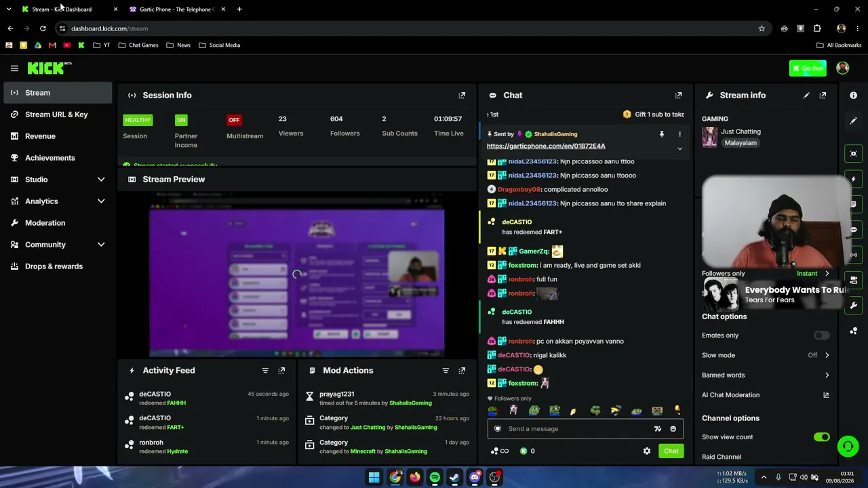Screen dimensions: 868x488
Task: Expand the Community sidebar section
Action: 101,245
